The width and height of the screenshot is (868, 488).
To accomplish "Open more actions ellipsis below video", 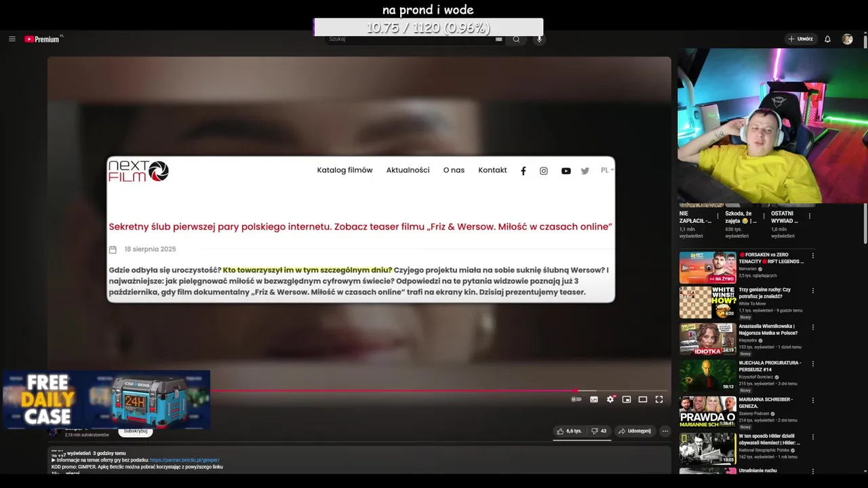I will (665, 431).
